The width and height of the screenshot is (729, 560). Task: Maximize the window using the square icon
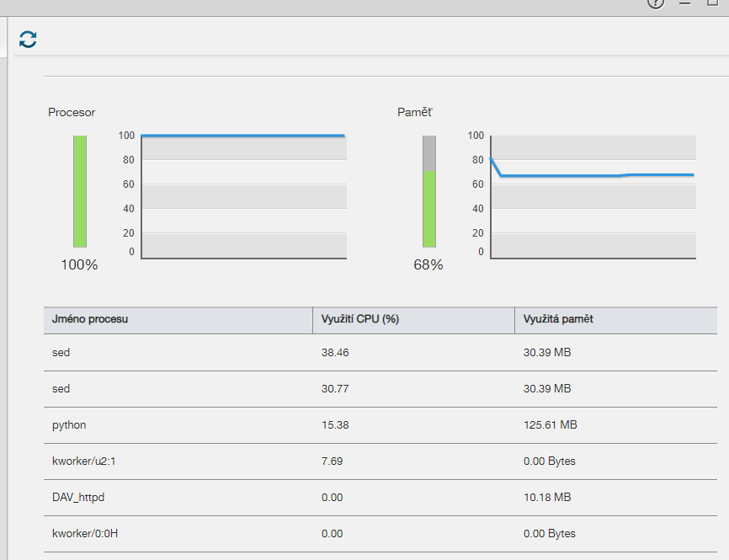point(712,3)
